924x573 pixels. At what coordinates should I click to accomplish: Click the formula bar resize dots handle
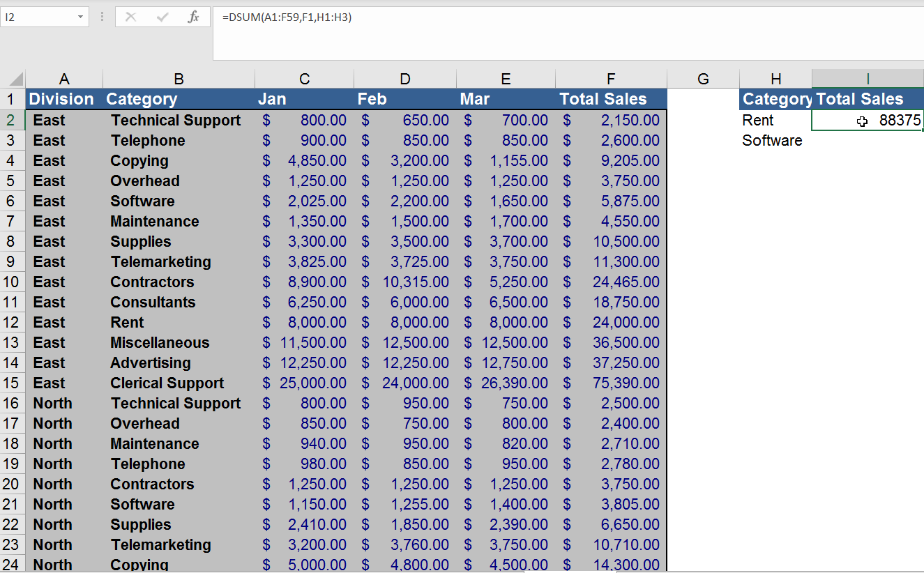[102, 17]
